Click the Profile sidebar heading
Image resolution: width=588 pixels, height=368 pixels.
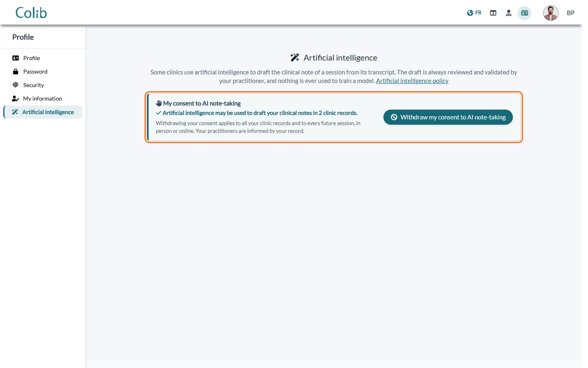pyautogui.click(x=23, y=37)
